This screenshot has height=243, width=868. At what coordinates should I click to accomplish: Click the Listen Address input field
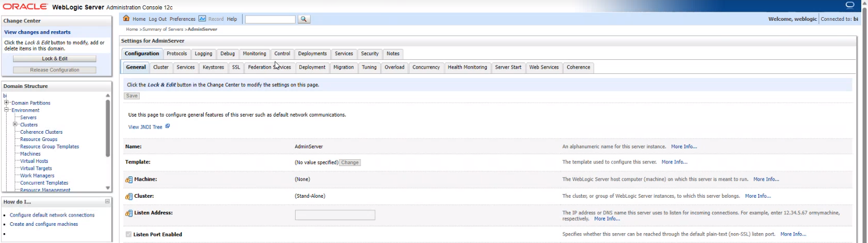point(335,215)
